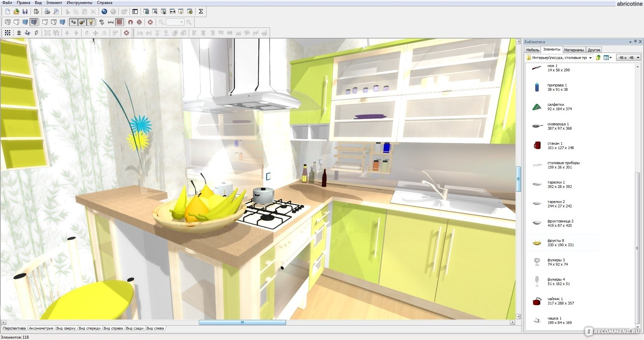This screenshot has width=644, height=340.
Task: Select the стакан 1 library item
Action: (562, 146)
